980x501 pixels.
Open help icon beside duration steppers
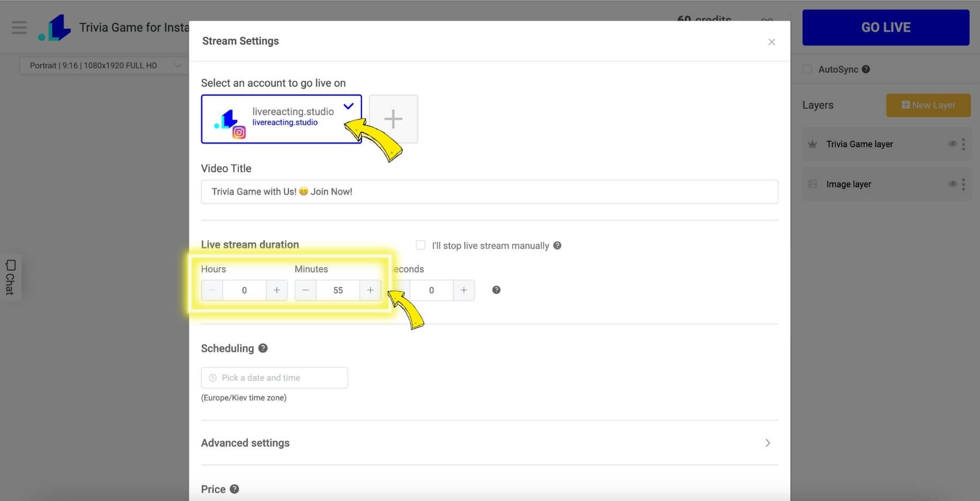click(496, 290)
